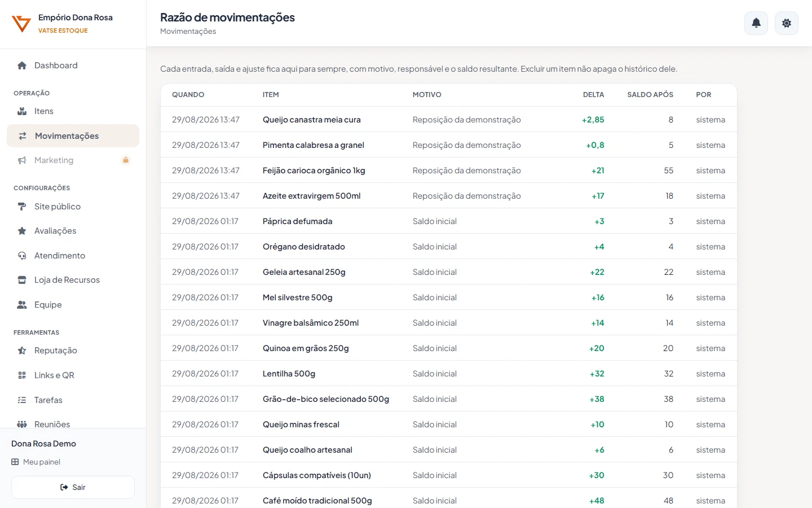812x508 pixels.
Task: Click the Tarefas checklist icon
Action: click(x=22, y=400)
